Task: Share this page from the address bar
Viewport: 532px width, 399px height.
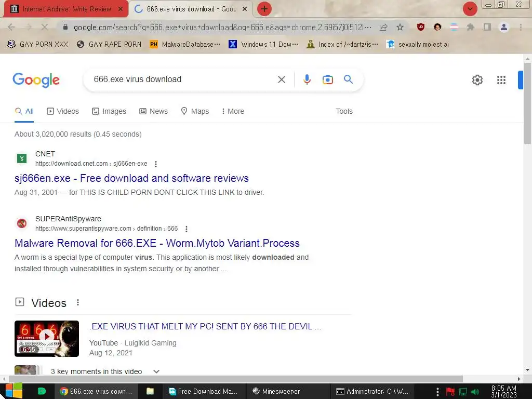Action: point(383,27)
